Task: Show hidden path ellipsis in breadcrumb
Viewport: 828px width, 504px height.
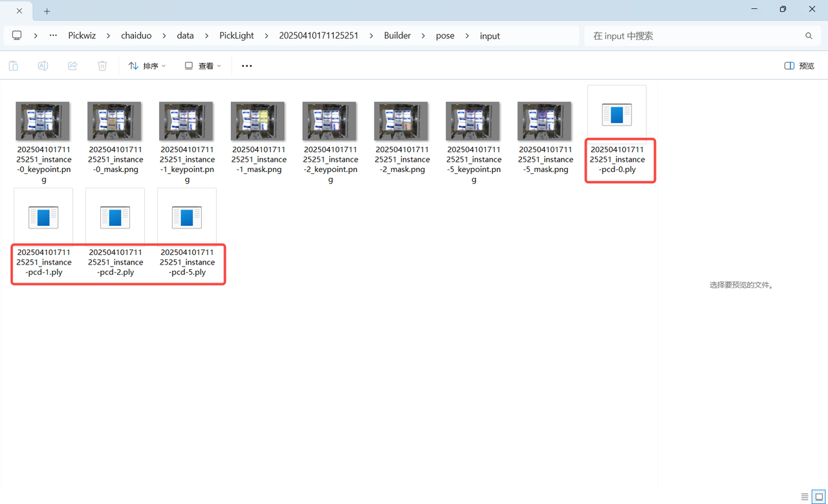Action: pyautogui.click(x=53, y=36)
